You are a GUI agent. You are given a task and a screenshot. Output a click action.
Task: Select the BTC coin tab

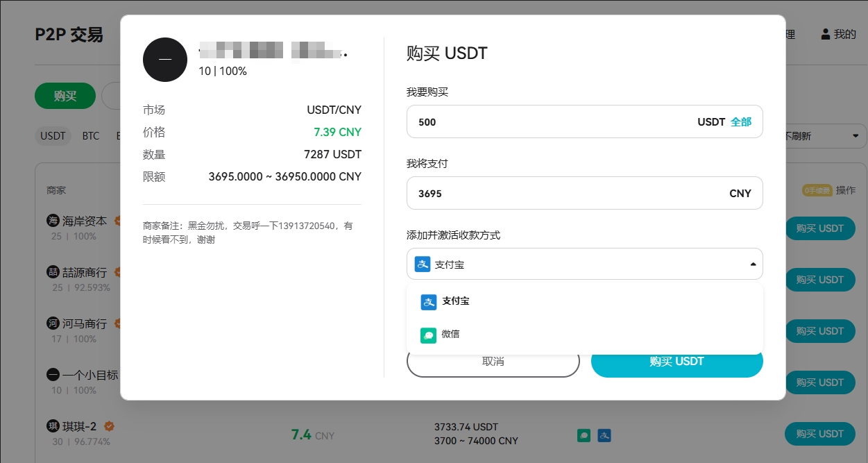pos(91,136)
